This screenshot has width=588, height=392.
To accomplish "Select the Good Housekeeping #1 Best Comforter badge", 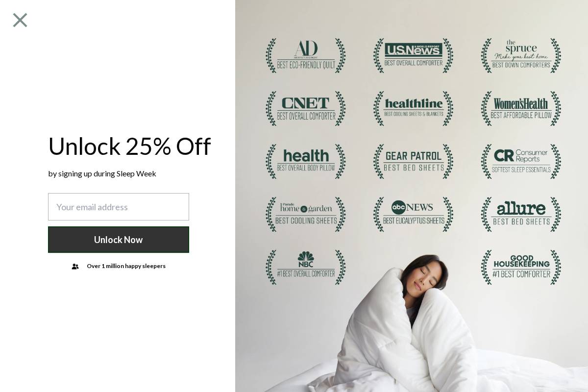I will click(521, 267).
